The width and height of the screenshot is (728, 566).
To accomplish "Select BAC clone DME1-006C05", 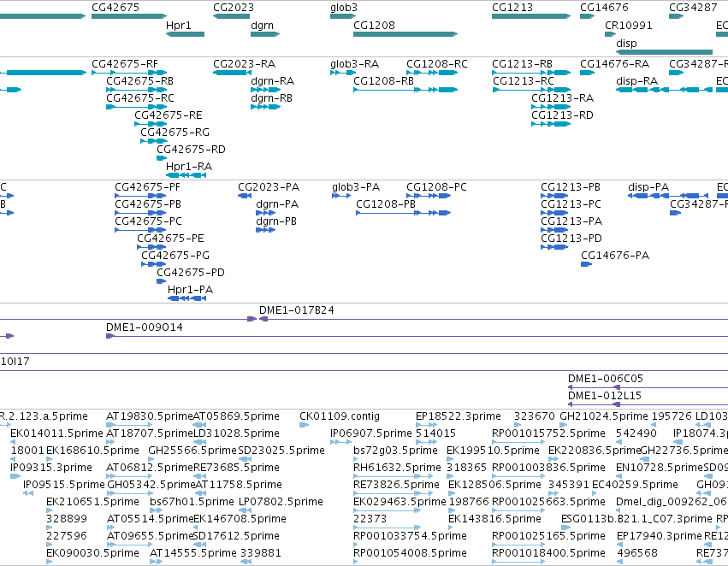I will [x=606, y=379].
